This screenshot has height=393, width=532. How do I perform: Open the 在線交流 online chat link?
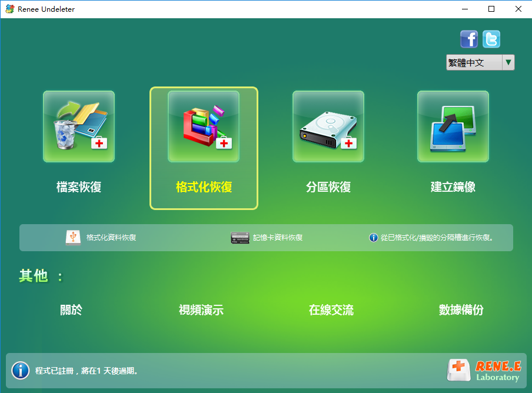pos(331,309)
